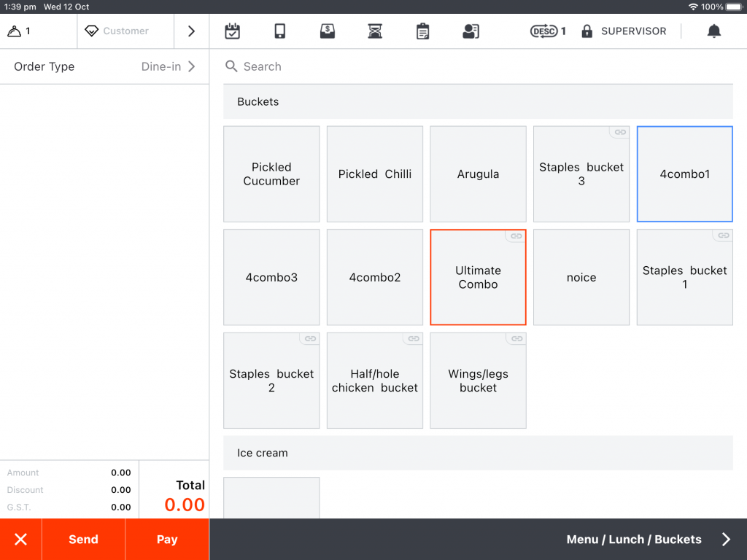This screenshot has height=560, width=747.
Task: Expand the Menu / Lunch / Buckets breadcrumb arrow
Action: (x=726, y=540)
